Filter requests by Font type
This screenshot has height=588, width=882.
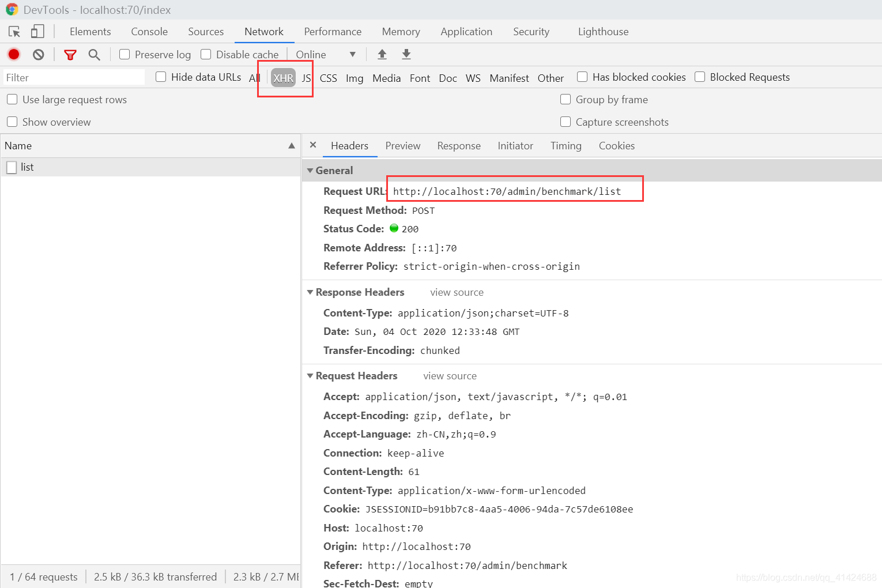(420, 78)
